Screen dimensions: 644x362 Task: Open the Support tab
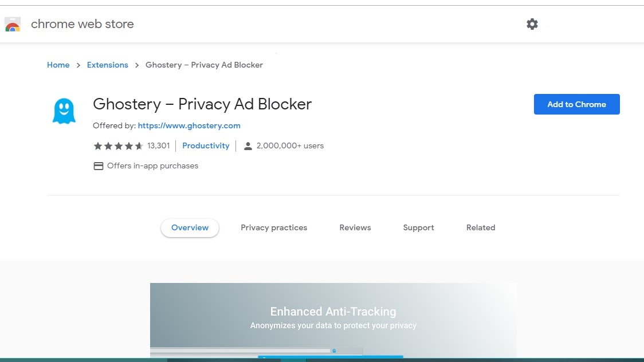click(418, 228)
